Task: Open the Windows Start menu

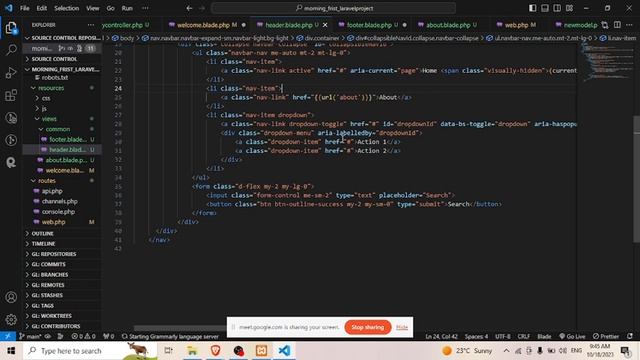Action: point(11,351)
